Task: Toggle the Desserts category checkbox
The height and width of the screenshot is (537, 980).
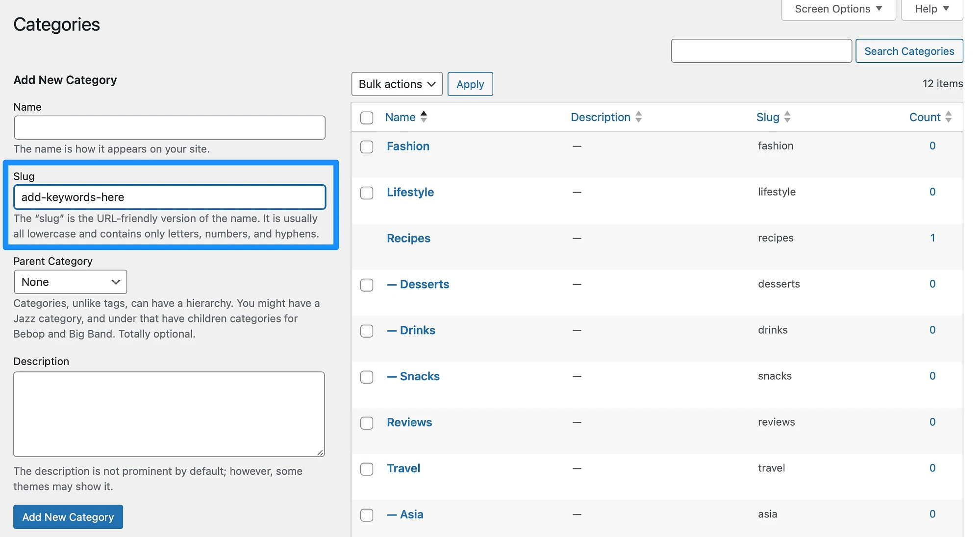Action: click(366, 284)
